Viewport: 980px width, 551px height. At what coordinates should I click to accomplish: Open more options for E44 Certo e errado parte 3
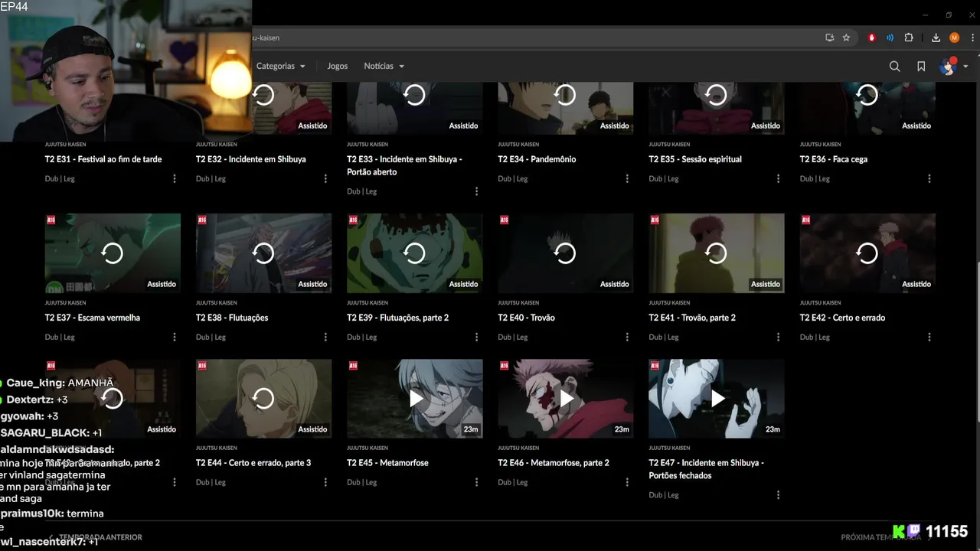coord(325,482)
